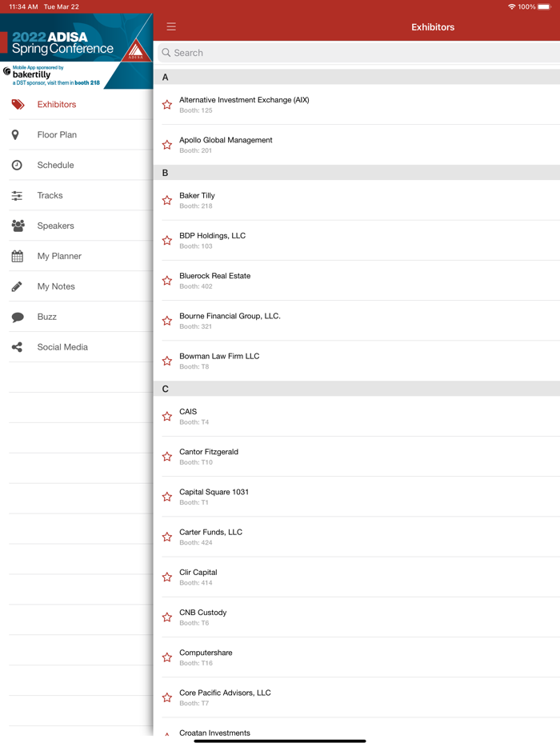Tap the ADISA triangle logo
Screen dimensions: 560x747
click(136, 50)
